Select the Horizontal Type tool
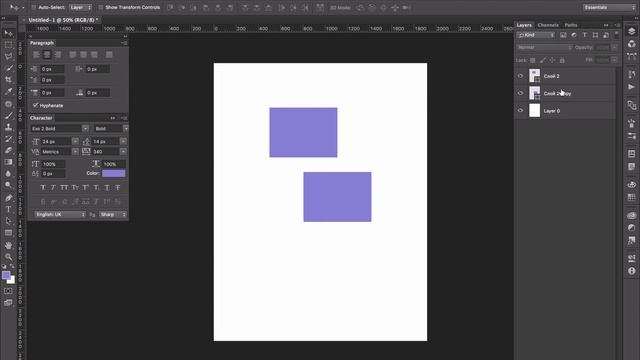The image size is (640, 360). [9, 209]
